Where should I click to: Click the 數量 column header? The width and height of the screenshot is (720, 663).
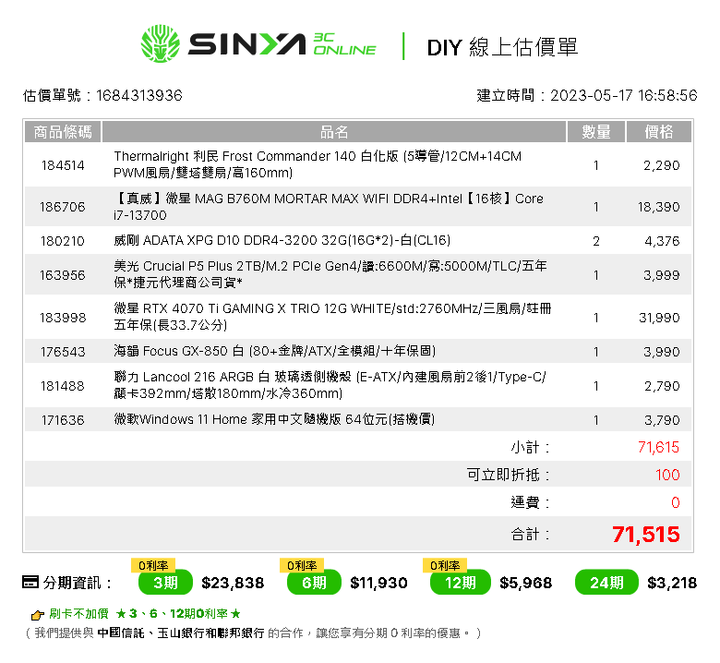tap(596, 132)
